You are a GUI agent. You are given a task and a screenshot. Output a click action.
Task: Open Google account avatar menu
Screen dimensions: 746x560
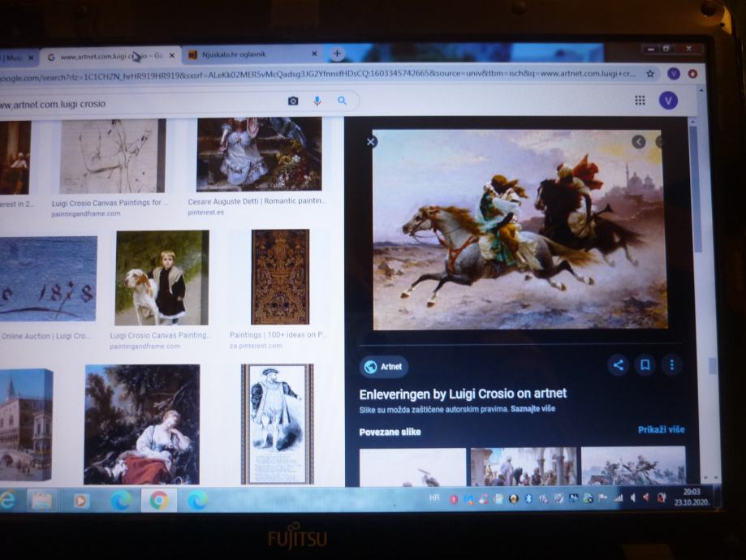click(669, 100)
